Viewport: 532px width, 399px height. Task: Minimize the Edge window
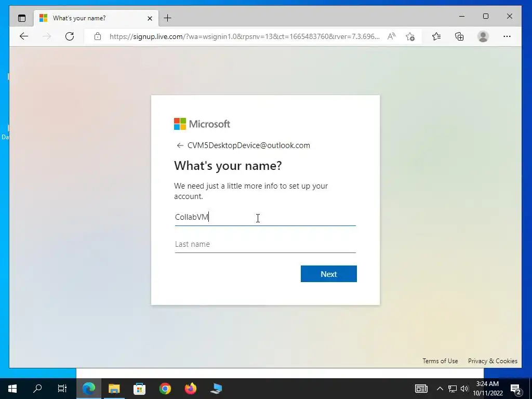click(462, 16)
